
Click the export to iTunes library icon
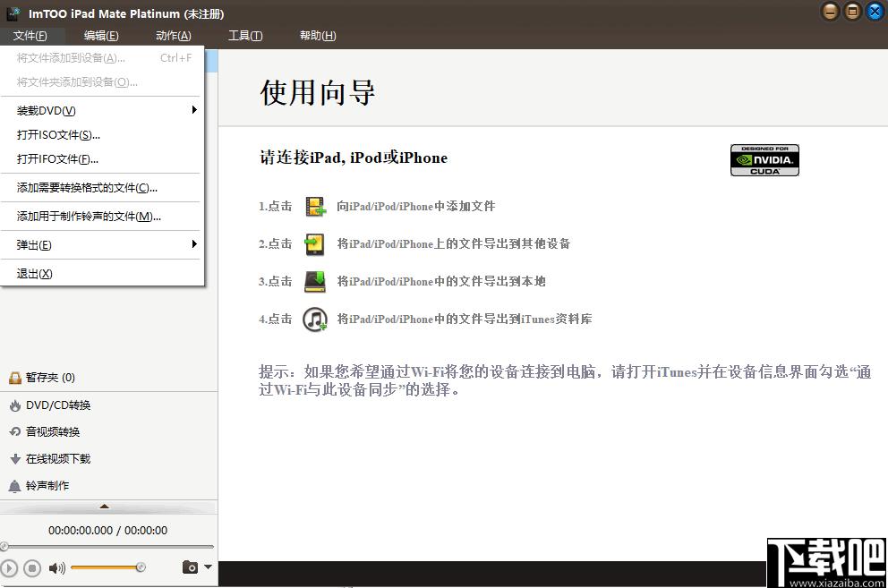pyautogui.click(x=315, y=320)
